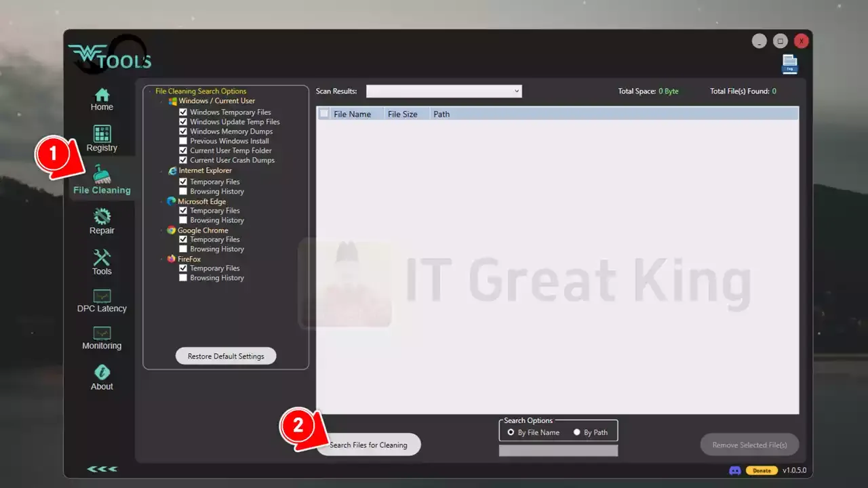Click the Microsoft Edge tree icon
The height and width of the screenshot is (488, 868).
tap(172, 201)
